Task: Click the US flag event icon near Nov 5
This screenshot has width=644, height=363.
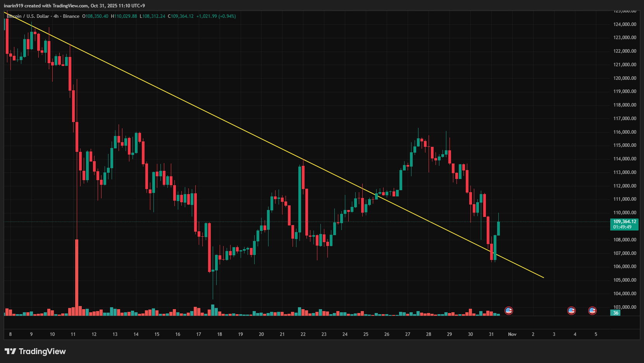Action: pyautogui.click(x=592, y=311)
